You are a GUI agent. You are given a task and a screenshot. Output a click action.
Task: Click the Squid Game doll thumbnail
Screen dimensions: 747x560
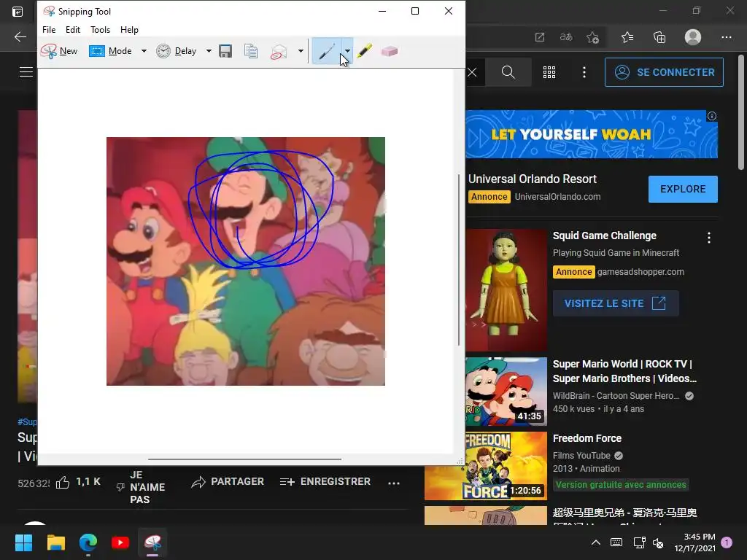coord(506,290)
